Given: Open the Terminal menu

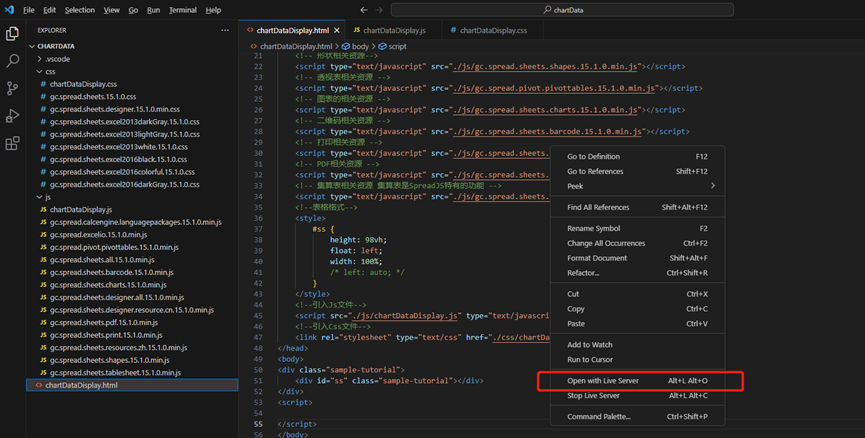Looking at the screenshot, I should pyautogui.click(x=183, y=10).
